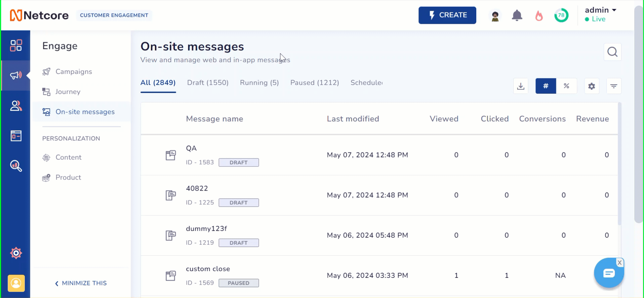Open the analytics magnifier icon in sidebar

pyautogui.click(x=16, y=166)
